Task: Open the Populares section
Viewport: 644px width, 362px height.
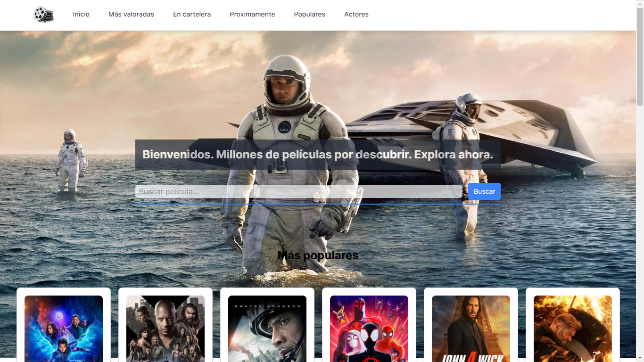Action: [309, 14]
